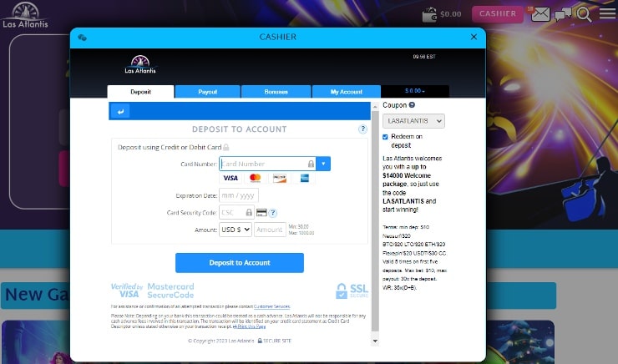Viewport: 618px width, 364px height.
Task: Click the SSL Secure badge
Action: (352, 291)
